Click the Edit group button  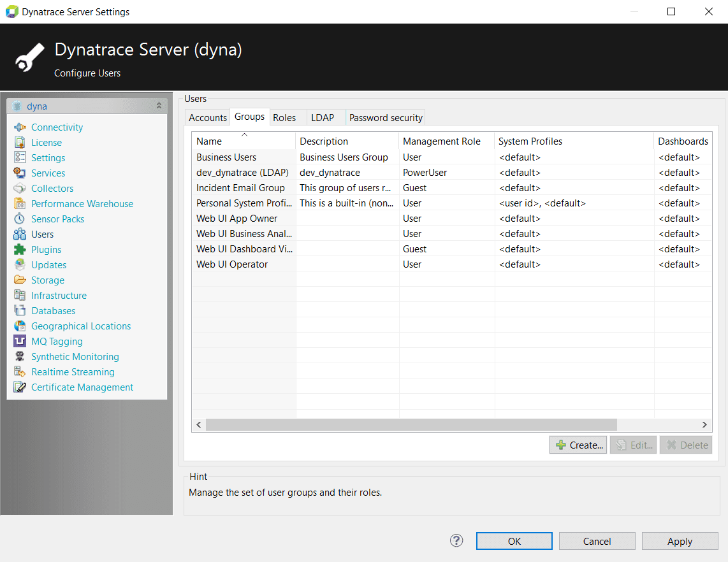pos(633,445)
